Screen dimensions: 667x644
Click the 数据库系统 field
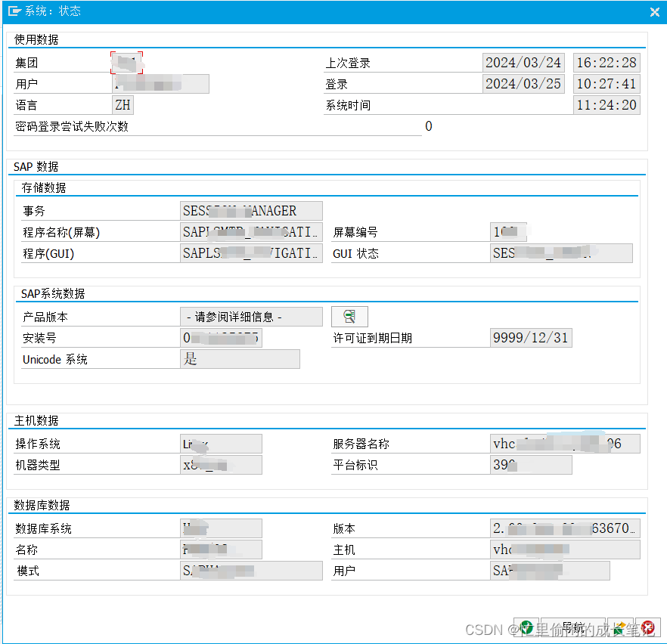click(x=221, y=528)
